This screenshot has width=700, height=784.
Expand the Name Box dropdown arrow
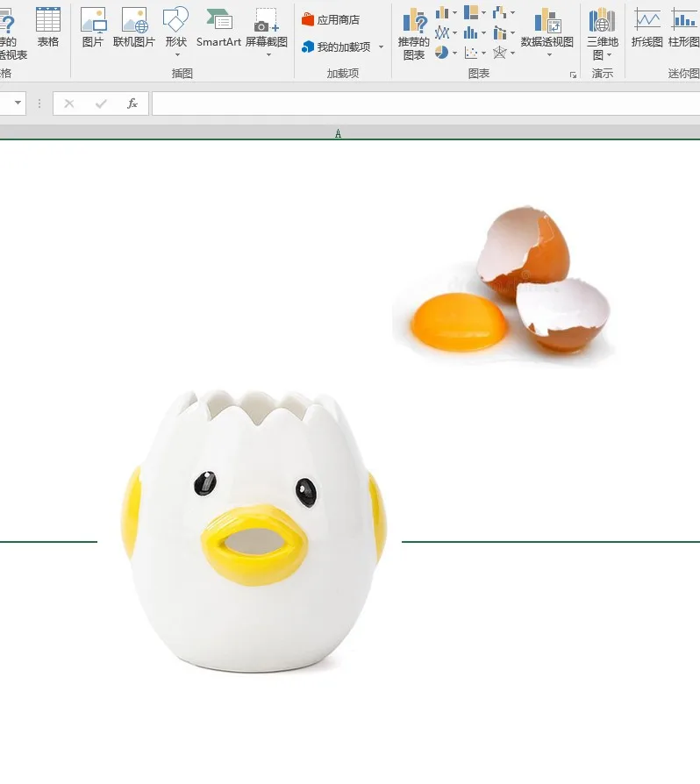point(18,103)
